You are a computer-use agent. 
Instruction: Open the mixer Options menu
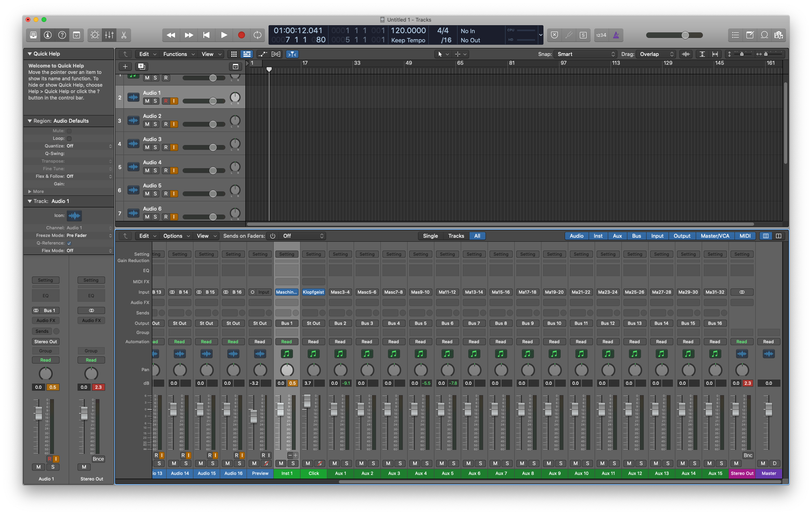point(176,236)
